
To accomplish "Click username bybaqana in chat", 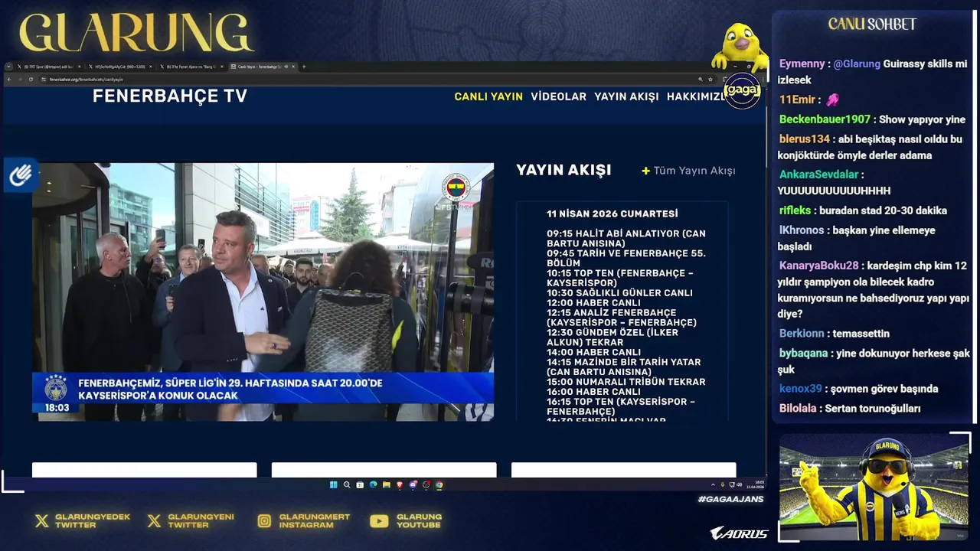I will point(803,354).
